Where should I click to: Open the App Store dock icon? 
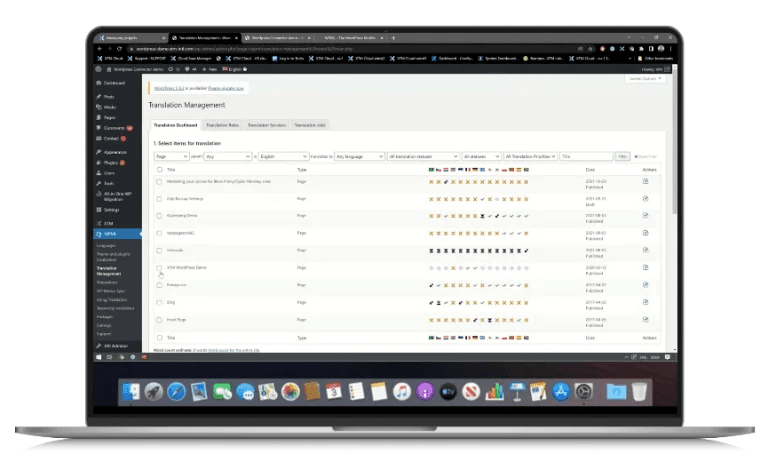tap(561, 392)
